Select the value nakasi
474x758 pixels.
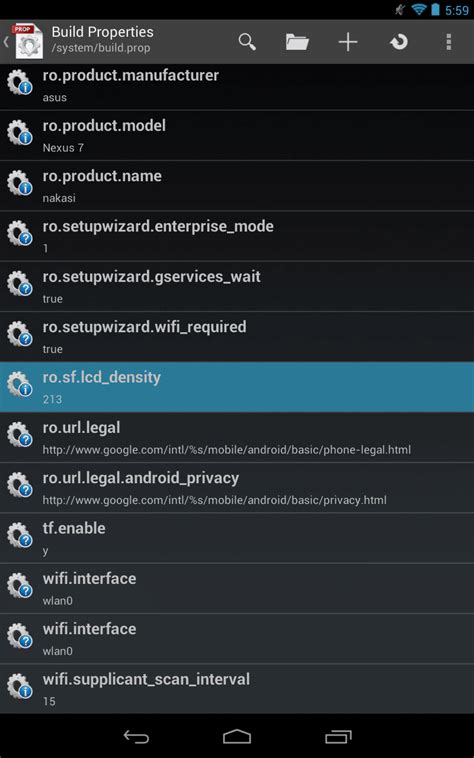[59, 198]
